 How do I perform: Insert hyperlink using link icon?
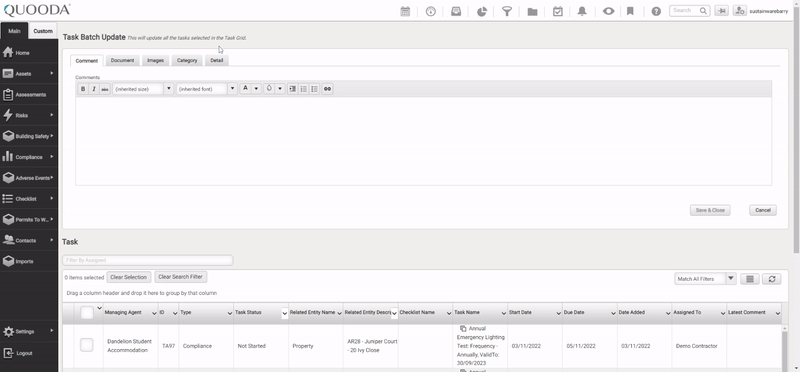pos(328,89)
